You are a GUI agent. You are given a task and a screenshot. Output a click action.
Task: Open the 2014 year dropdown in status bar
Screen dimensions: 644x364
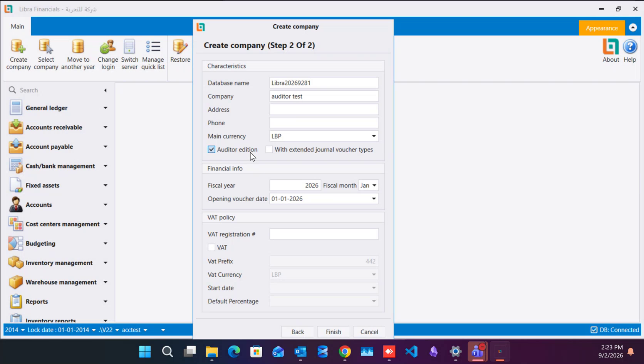(15, 330)
